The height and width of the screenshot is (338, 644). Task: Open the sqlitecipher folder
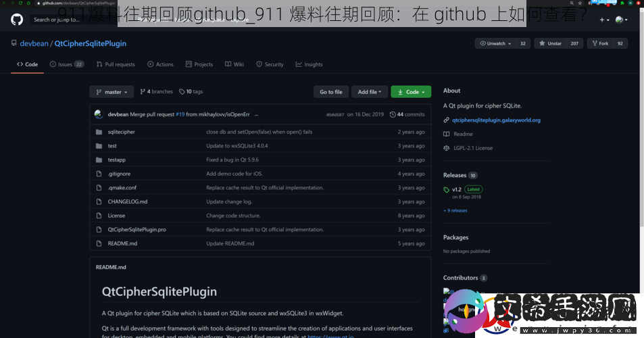(121, 132)
